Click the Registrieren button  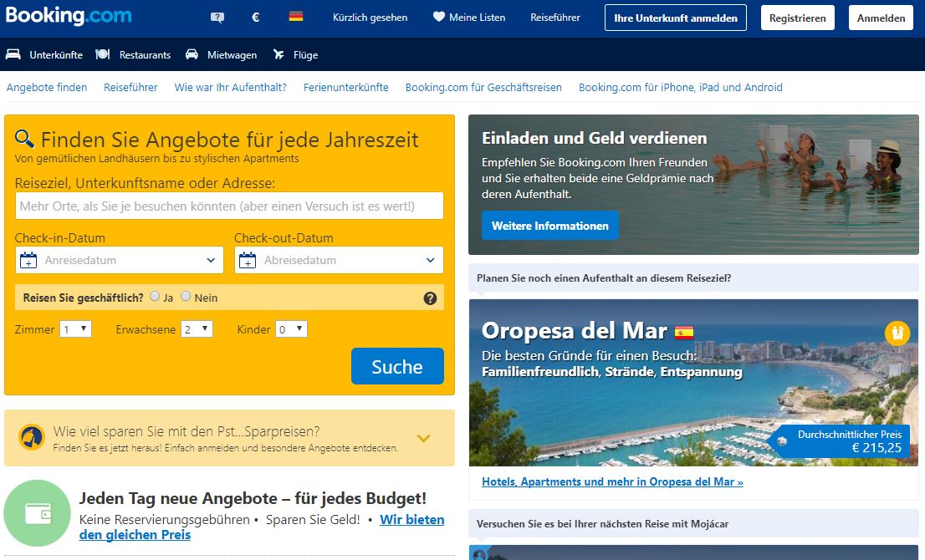(798, 18)
